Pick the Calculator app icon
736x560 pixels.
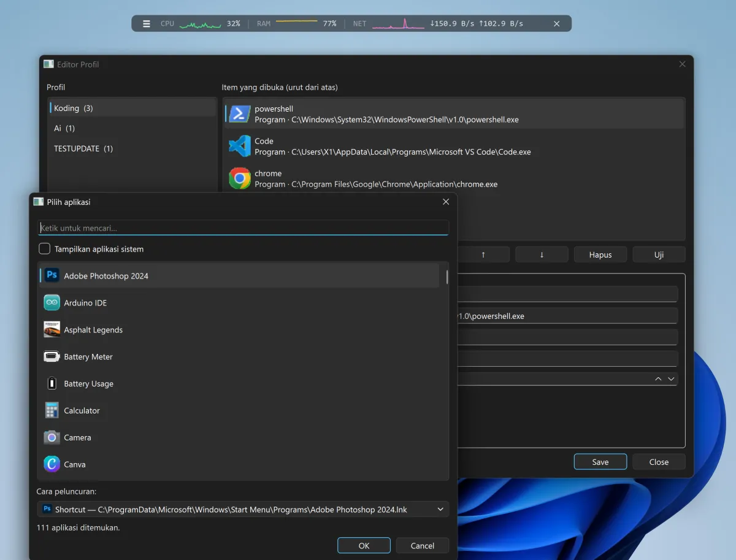tap(52, 411)
